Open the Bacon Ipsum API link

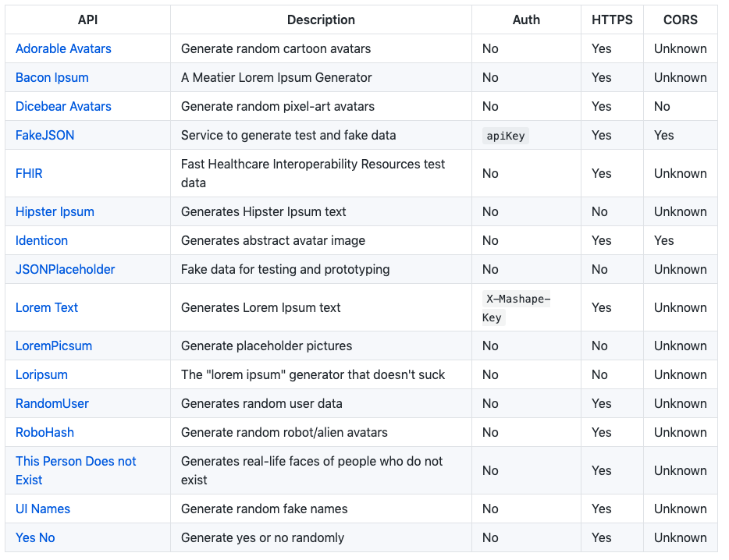pyautogui.click(x=52, y=78)
